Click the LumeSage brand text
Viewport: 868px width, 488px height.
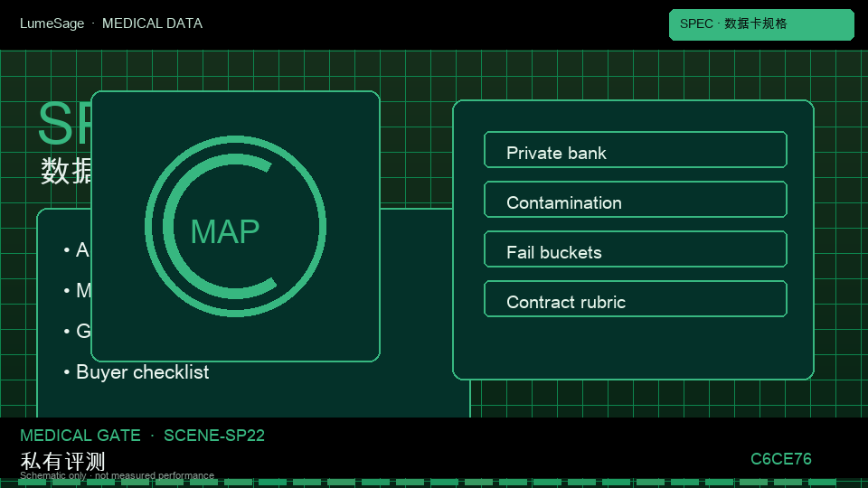coord(52,23)
